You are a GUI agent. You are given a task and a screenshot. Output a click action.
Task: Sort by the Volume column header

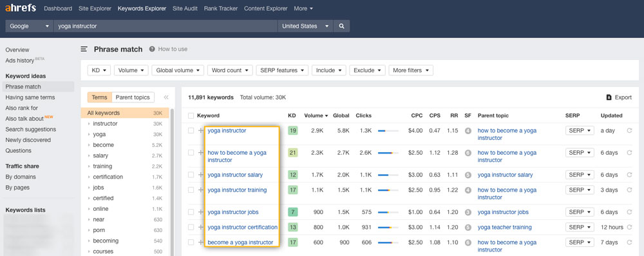(x=316, y=115)
